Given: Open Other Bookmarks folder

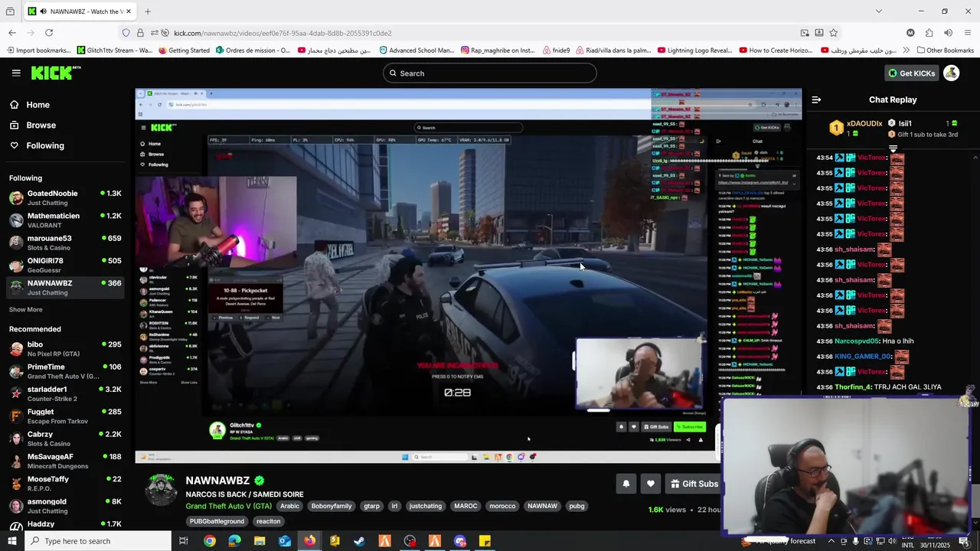Looking at the screenshot, I should (x=944, y=51).
